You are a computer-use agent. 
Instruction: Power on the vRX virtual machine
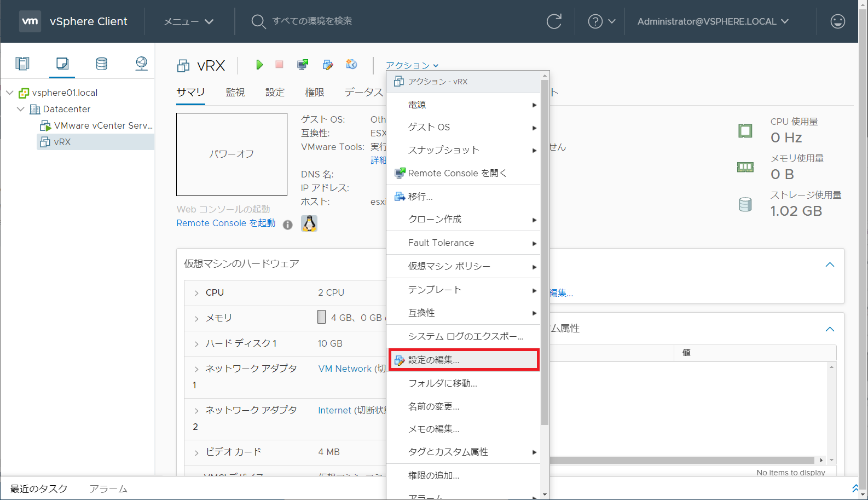coord(259,65)
